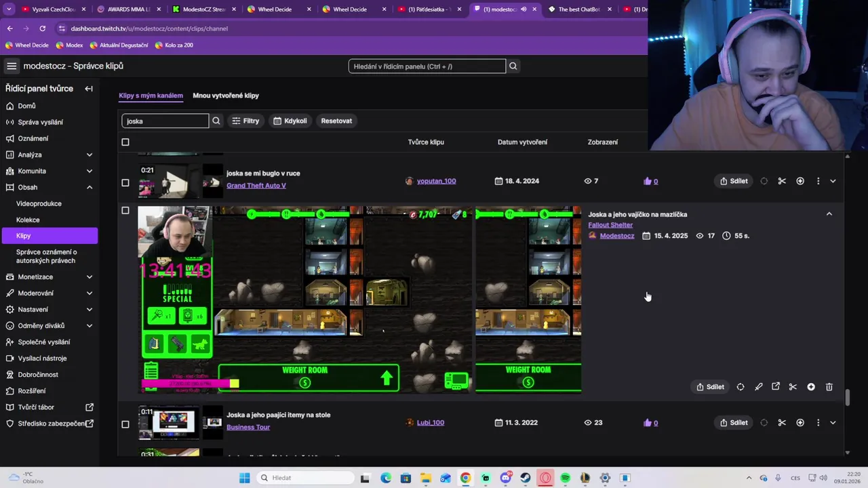Click the clip search magnifier button
This screenshot has height=488, width=868.
pos(216,121)
